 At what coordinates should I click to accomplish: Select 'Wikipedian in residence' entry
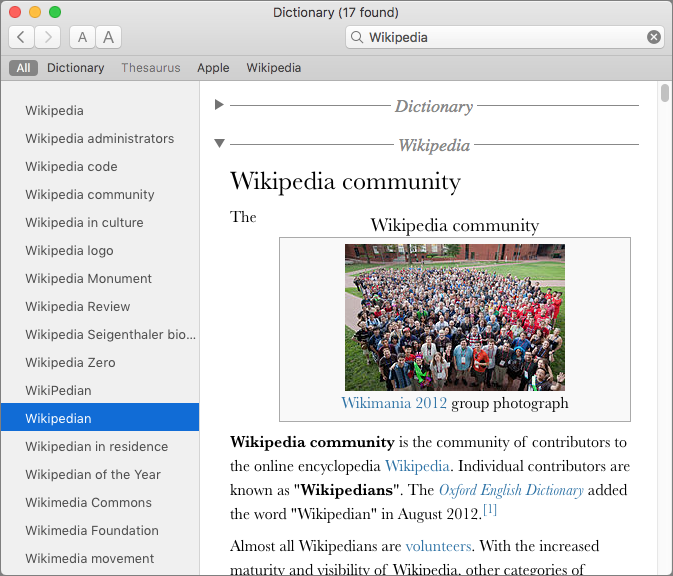(x=100, y=446)
